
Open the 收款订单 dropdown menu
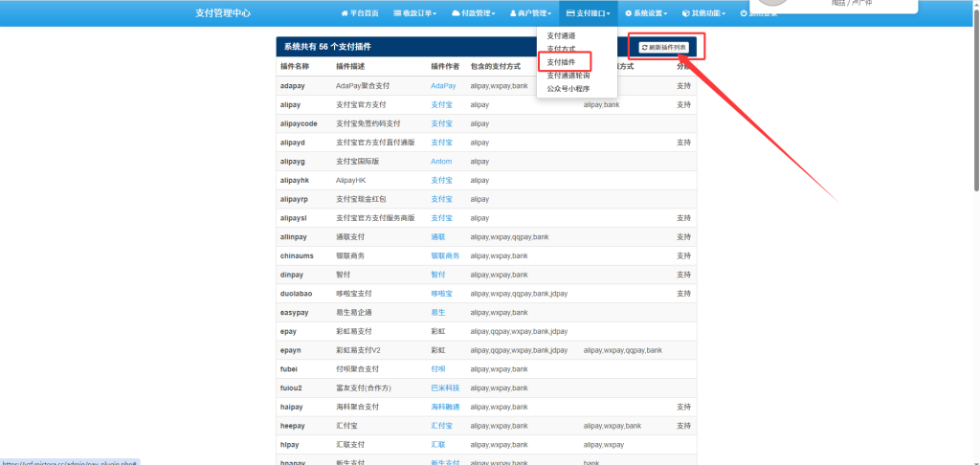tap(415, 13)
